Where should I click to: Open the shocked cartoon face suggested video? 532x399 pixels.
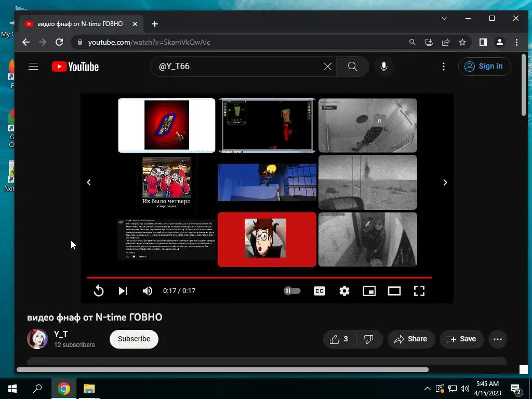[x=267, y=240]
